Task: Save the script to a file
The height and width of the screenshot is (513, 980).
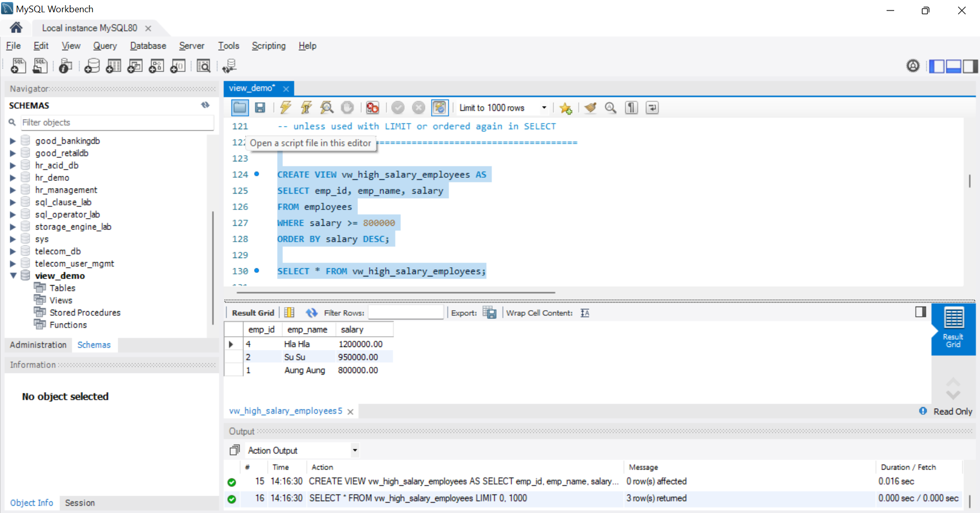Action: click(x=260, y=107)
